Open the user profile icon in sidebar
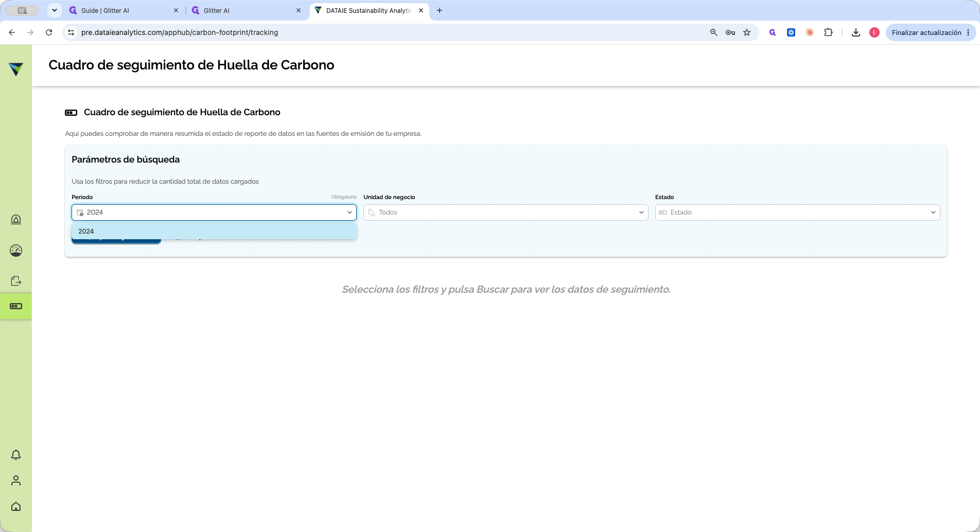 16,481
